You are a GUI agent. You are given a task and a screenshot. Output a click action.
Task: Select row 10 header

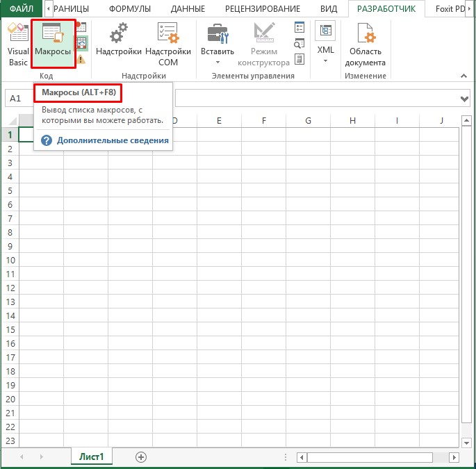click(10, 260)
